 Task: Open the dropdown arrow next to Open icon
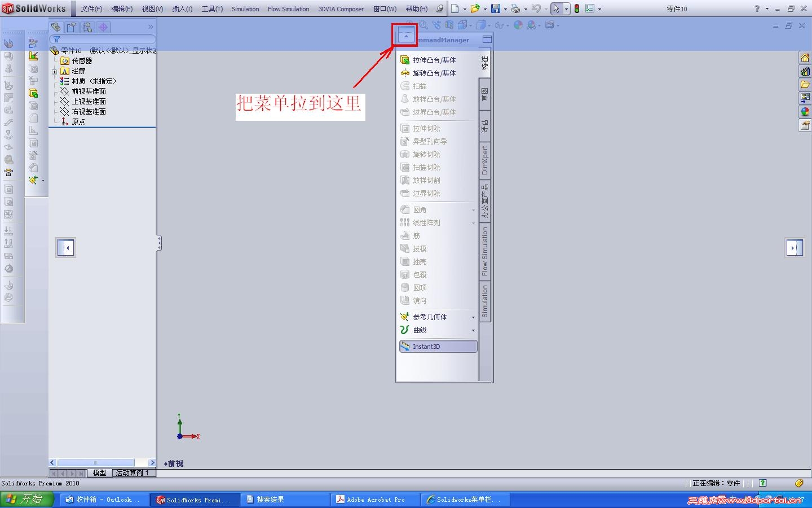pos(485,9)
